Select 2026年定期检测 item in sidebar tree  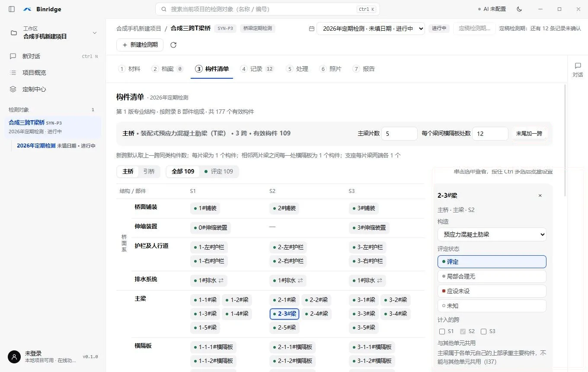pos(56,146)
